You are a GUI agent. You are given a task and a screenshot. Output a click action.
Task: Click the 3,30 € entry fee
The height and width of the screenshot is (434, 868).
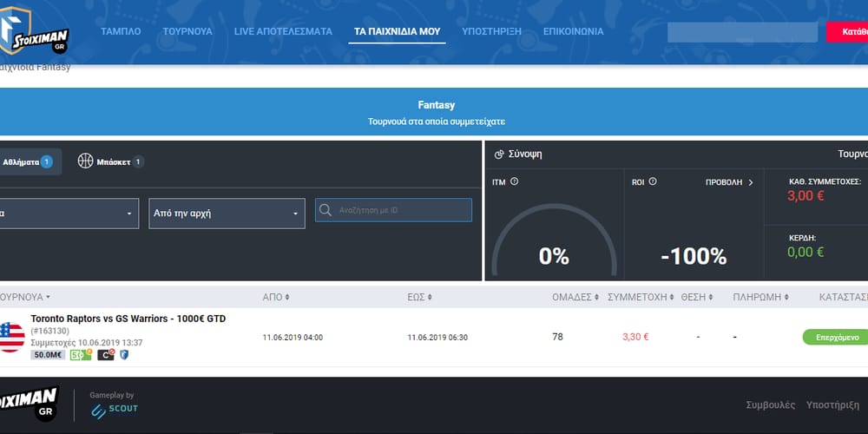(x=635, y=337)
